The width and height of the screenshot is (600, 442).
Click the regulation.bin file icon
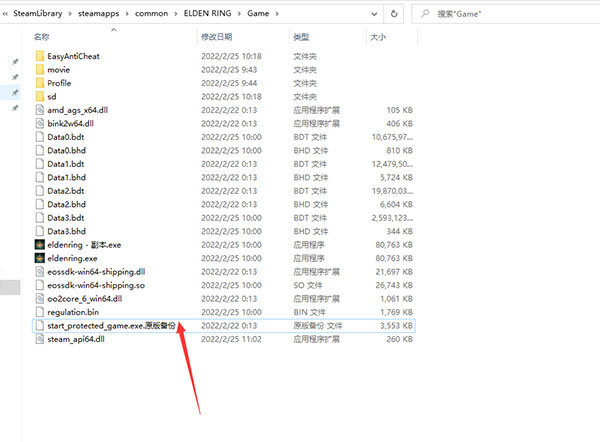[x=39, y=312]
